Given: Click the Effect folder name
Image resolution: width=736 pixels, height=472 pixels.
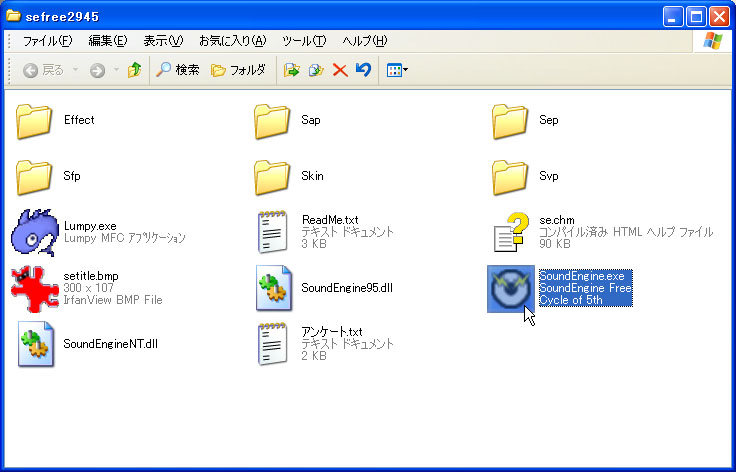Looking at the screenshot, I should [x=79, y=120].
